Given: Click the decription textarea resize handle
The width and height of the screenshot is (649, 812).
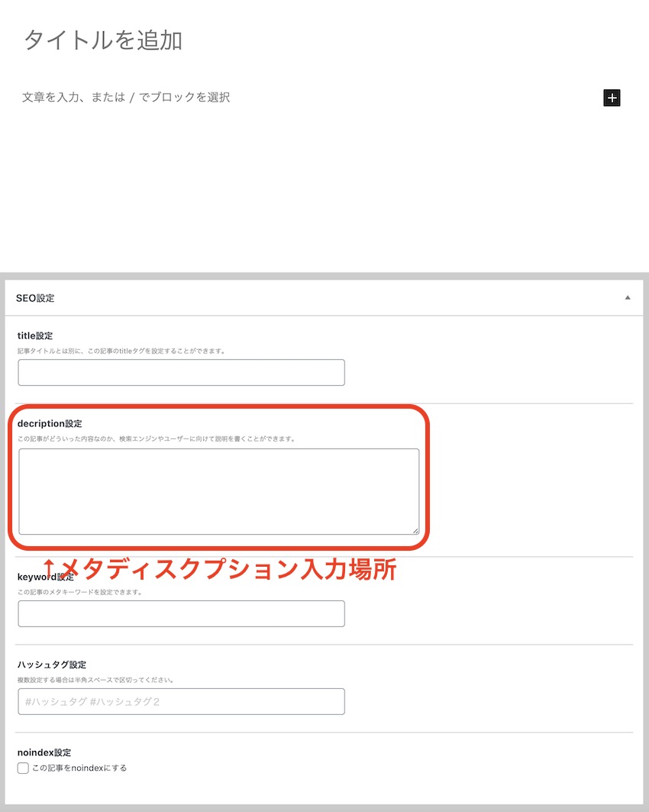Looking at the screenshot, I should point(415,531).
